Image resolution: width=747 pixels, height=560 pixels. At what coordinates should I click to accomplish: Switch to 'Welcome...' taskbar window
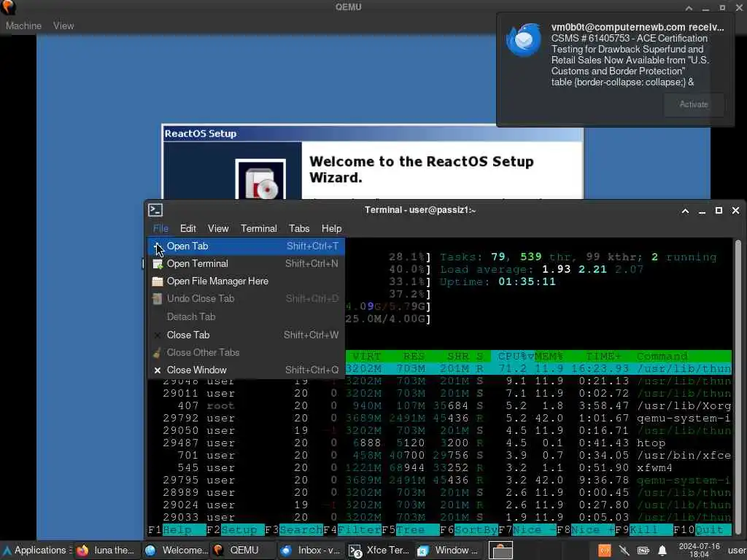[176, 551]
